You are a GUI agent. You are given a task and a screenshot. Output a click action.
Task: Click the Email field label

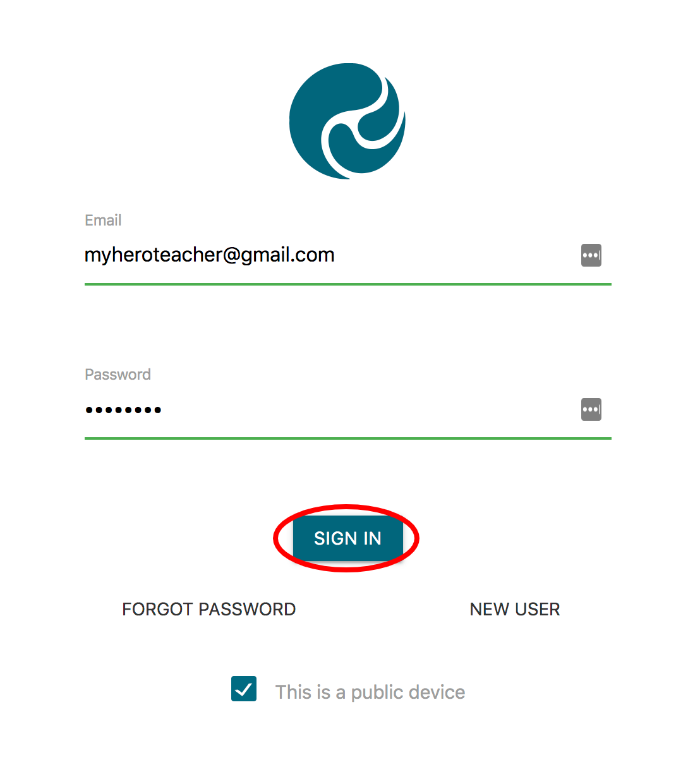tap(103, 220)
